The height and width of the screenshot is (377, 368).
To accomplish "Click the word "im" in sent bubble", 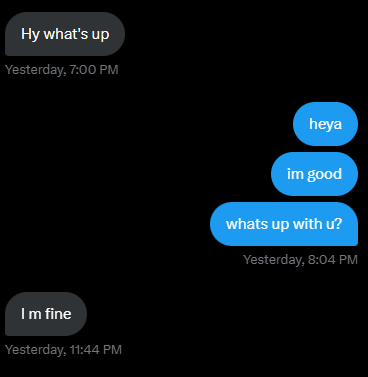I will click(x=295, y=174).
